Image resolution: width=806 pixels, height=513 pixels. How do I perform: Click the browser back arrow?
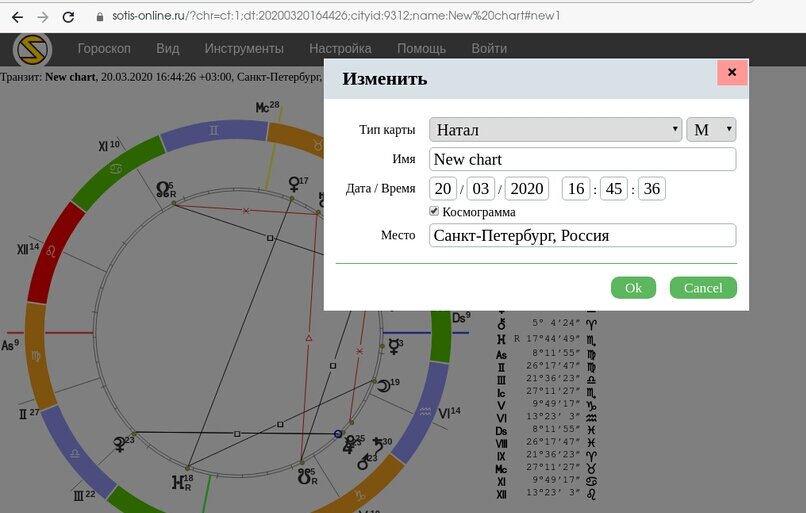[17, 17]
